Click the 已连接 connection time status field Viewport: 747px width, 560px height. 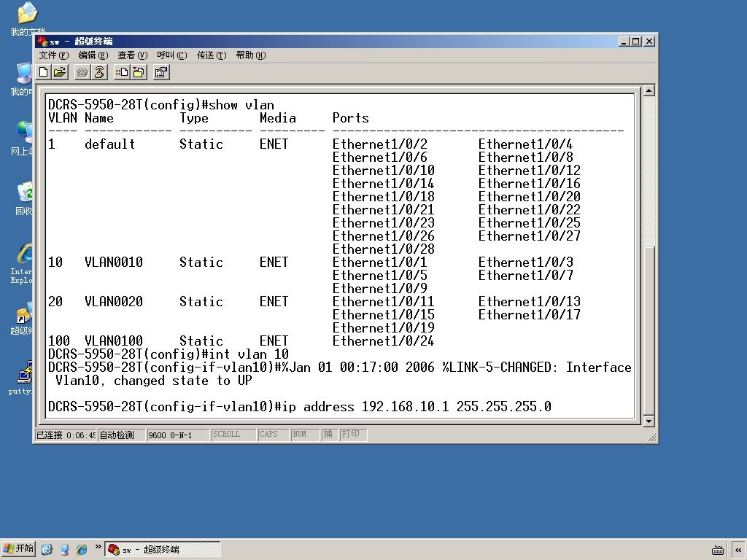tap(66, 435)
